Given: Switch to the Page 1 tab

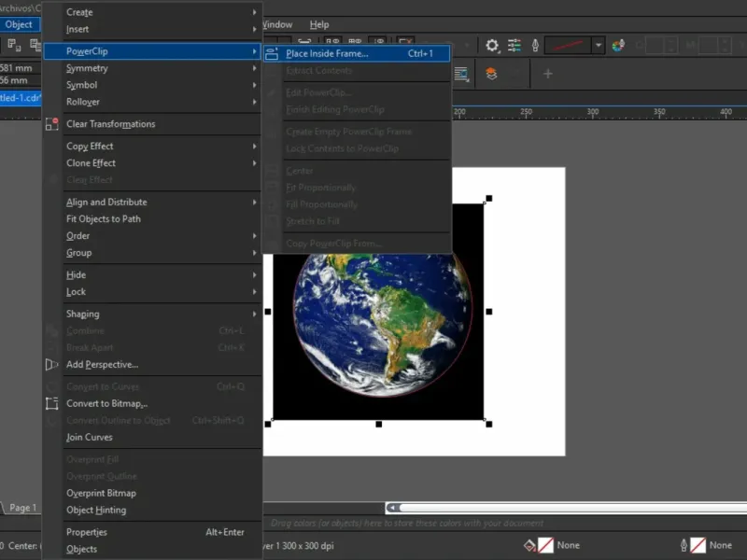Looking at the screenshot, I should (x=22, y=508).
